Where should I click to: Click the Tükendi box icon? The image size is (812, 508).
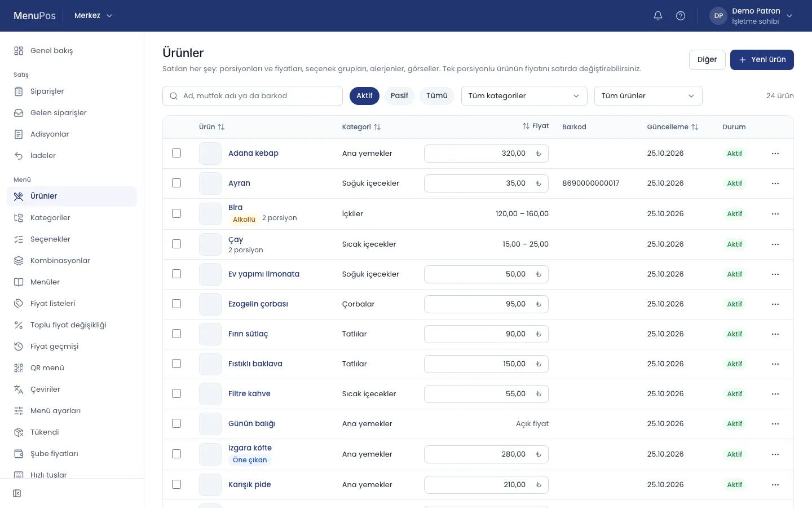click(19, 432)
